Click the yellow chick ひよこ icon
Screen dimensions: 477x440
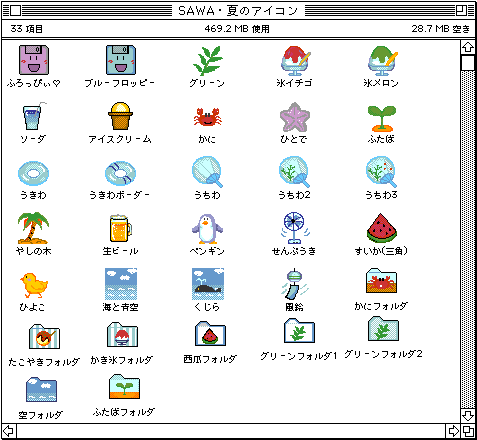point(33,285)
